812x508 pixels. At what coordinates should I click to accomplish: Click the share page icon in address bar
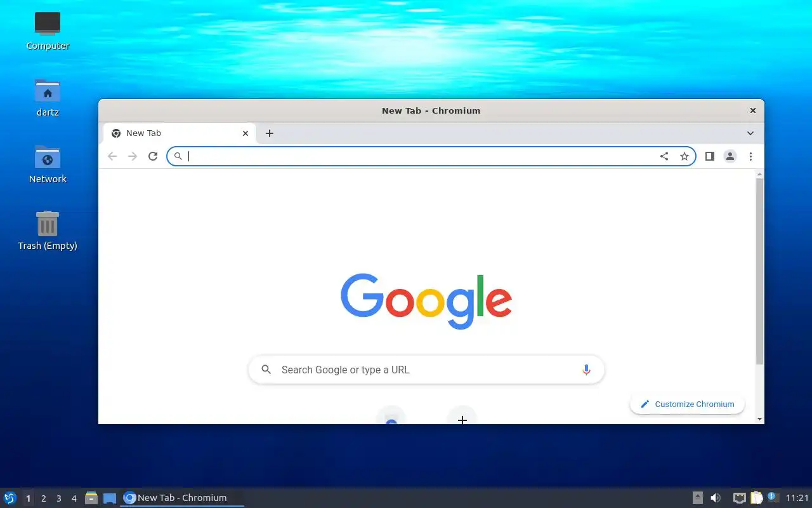click(664, 156)
